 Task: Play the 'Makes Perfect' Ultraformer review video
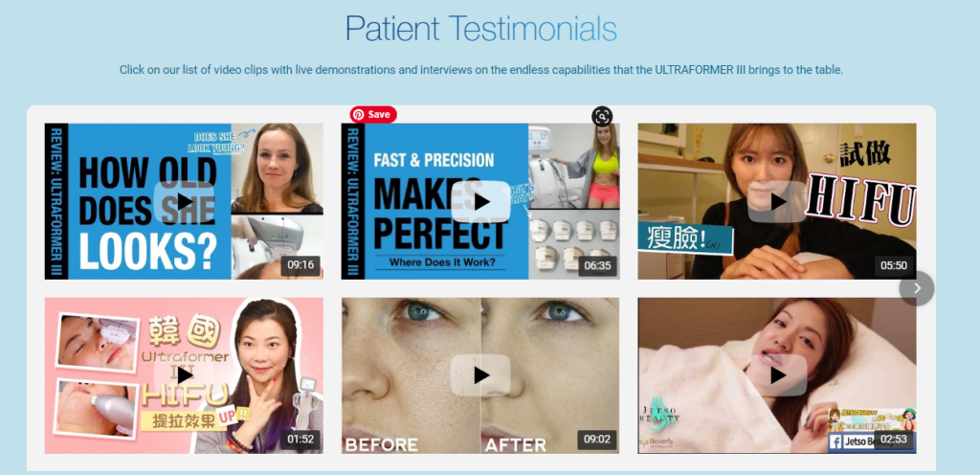pyautogui.click(x=480, y=201)
